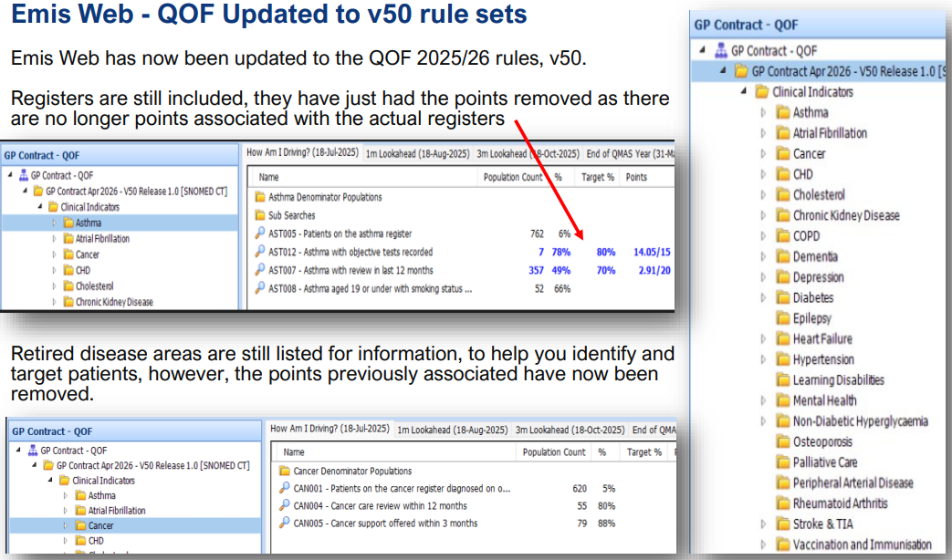The width and height of the screenshot is (952, 560).
Task: Click the magnifier icon next to CAN005
Action: (x=285, y=524)
